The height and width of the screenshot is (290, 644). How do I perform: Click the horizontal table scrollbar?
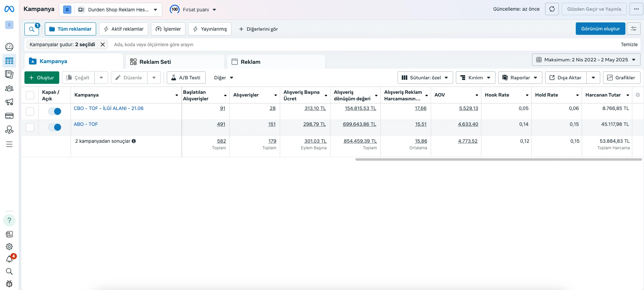point(498,160)
